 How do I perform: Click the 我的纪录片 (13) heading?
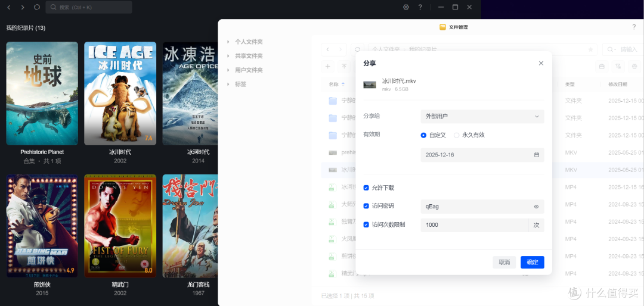tap(26, 28)
